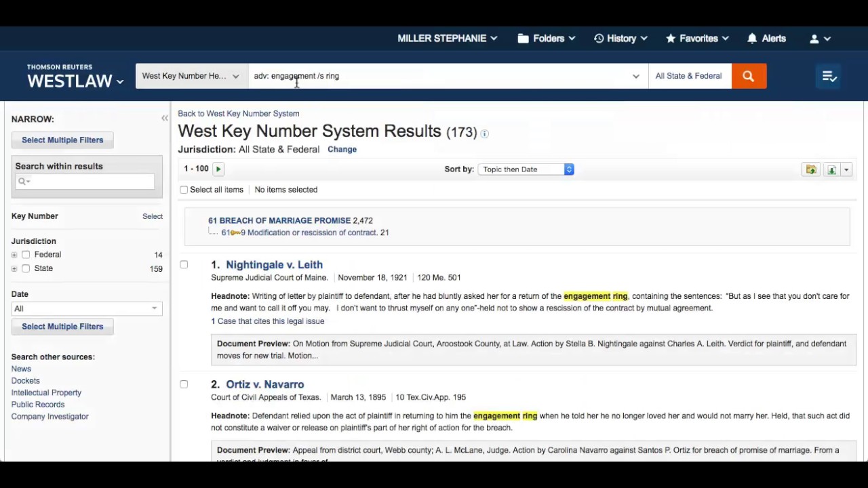Open Sort by Topic then Date dropdown
This screenshot has height=488, width=868.
point(526,169)
